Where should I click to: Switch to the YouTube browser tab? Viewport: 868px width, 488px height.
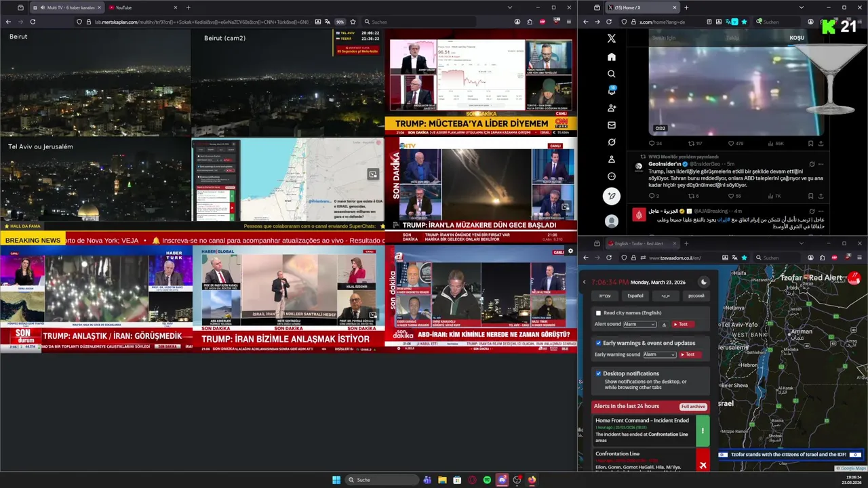(x=142, y=7)
